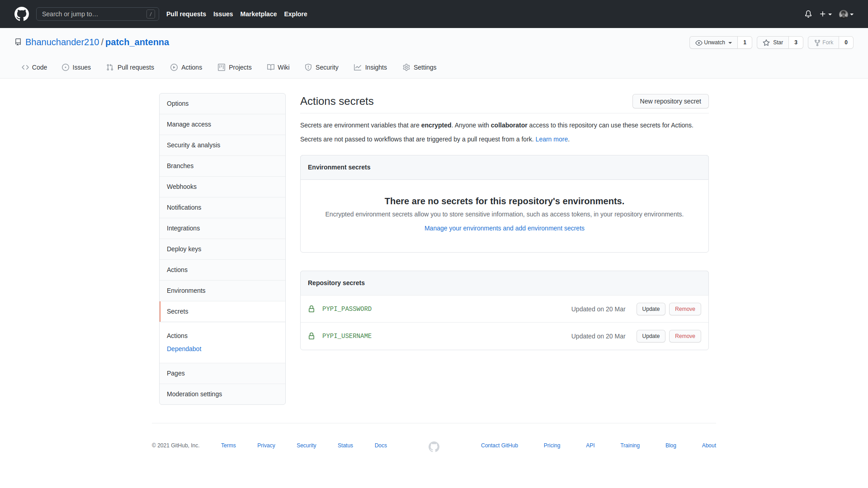Select Pages in sidebar
Screen dimensions: 868x488
pos(222,374)
